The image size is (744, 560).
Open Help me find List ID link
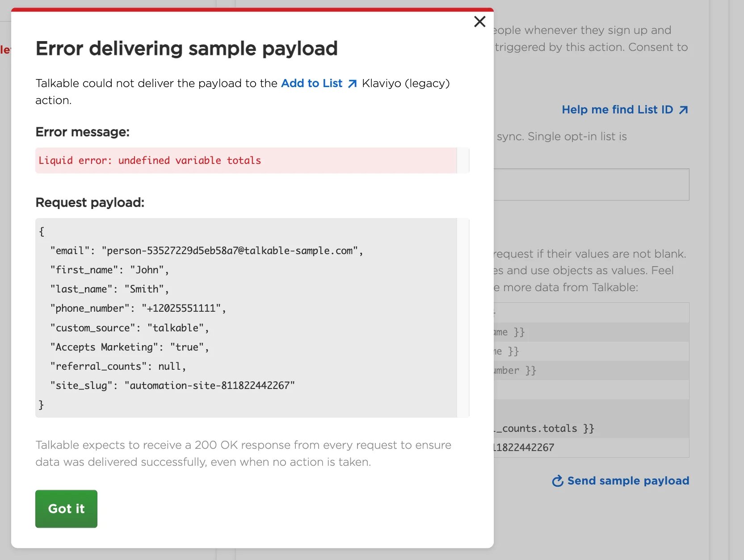[x=617, y=110]
